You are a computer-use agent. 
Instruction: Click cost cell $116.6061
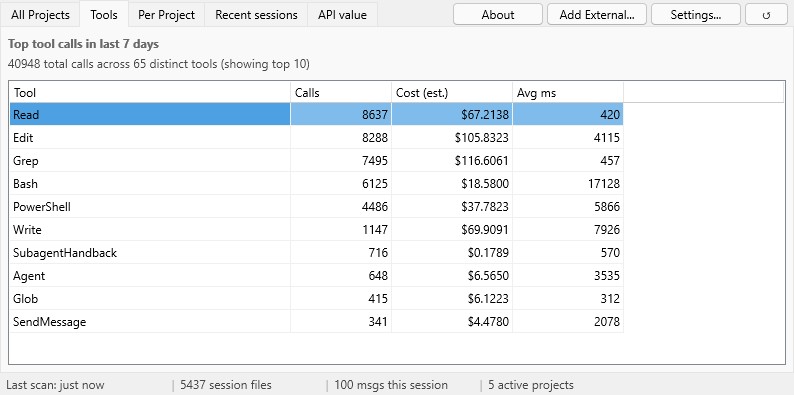[482, 161]
